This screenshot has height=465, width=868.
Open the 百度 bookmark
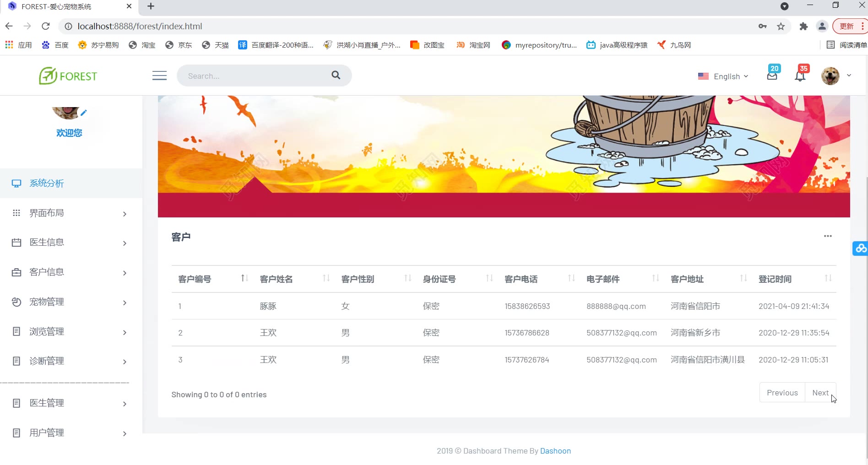[x=55, y=45]
